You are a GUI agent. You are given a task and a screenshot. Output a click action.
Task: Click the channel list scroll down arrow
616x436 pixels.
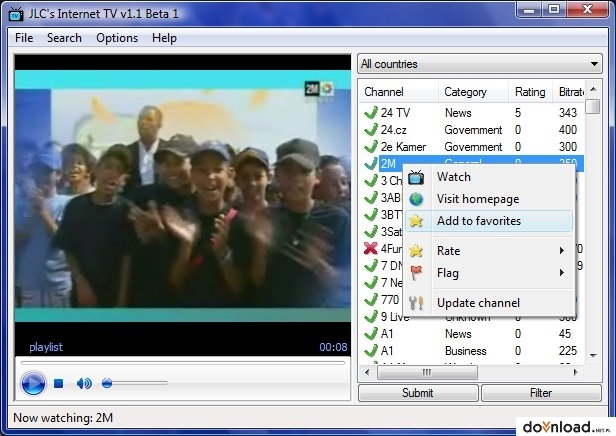pos(594,355)
